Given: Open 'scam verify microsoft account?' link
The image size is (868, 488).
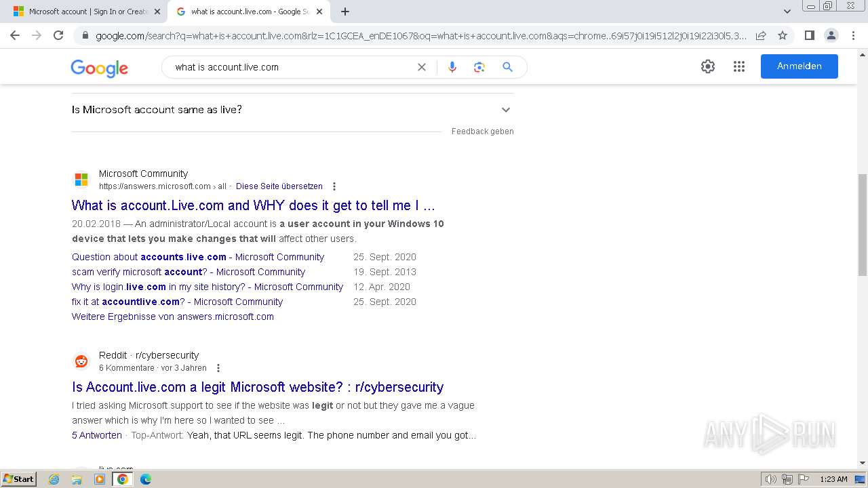Looking at the screenshot, I should 189,272.
